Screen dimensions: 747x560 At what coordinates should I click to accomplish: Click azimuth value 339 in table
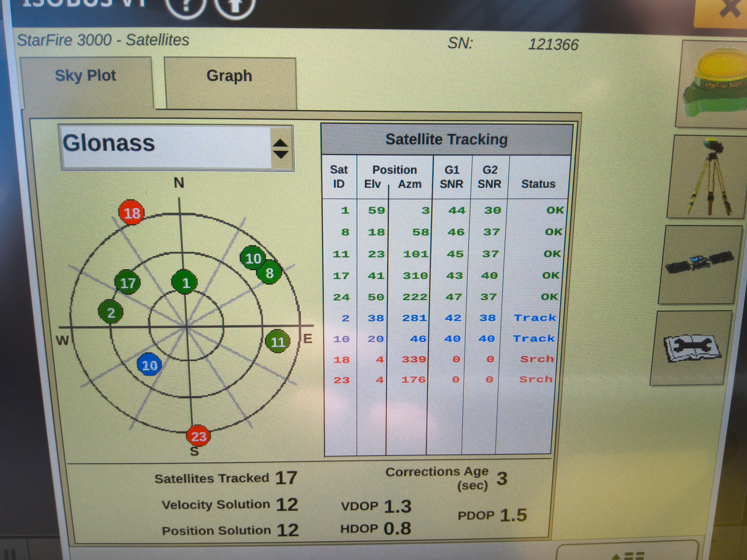coord(414,359)
